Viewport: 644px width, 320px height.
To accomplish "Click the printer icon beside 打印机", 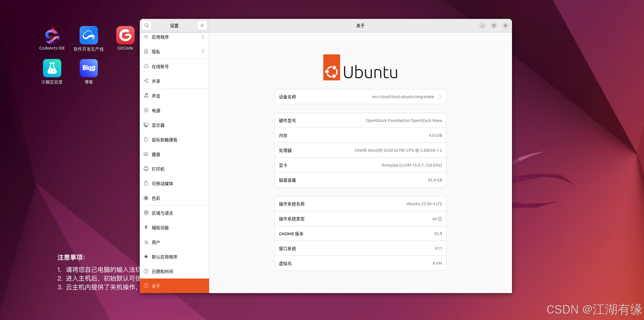I will (x=146, y=169).
